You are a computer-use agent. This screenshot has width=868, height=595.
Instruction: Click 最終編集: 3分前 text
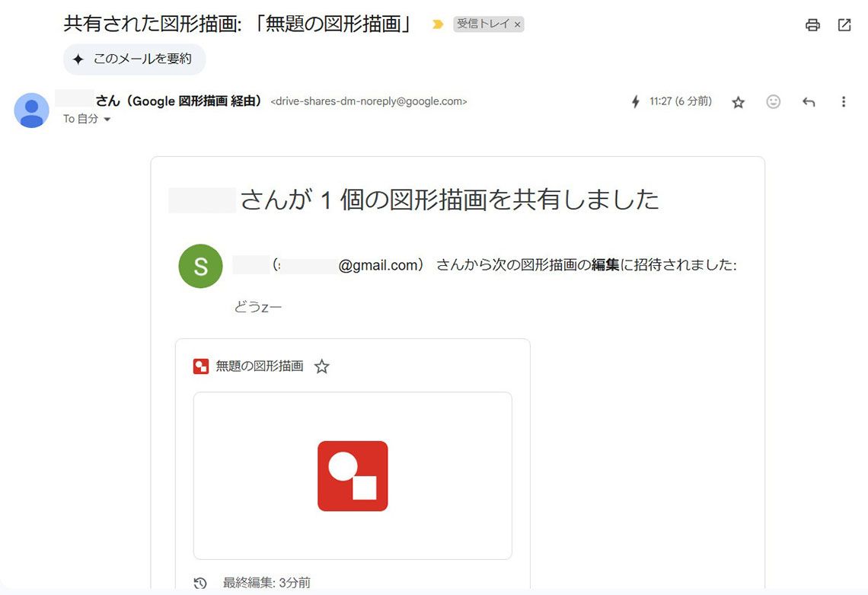point(266,583)
